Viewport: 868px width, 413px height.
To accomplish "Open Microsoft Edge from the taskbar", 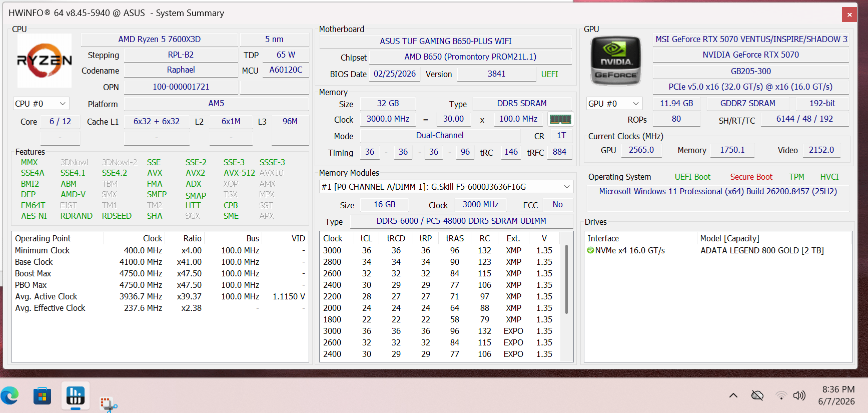I will [x=10, y=396].
